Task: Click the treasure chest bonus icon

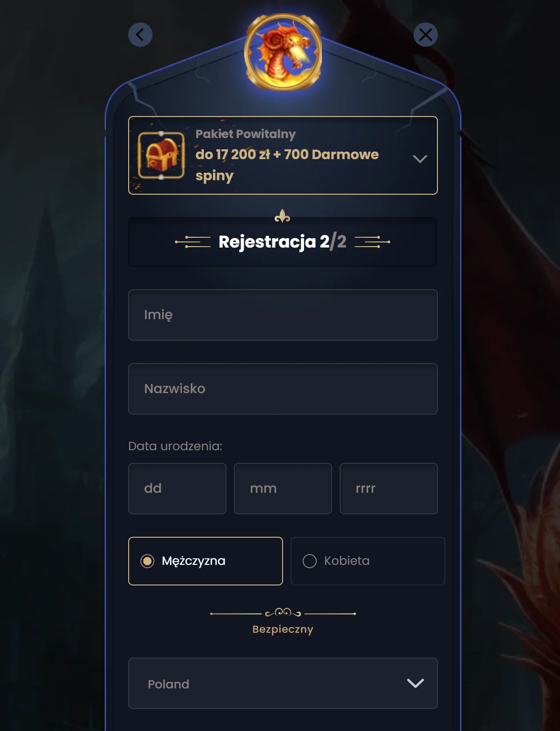Action: (161, 155)
